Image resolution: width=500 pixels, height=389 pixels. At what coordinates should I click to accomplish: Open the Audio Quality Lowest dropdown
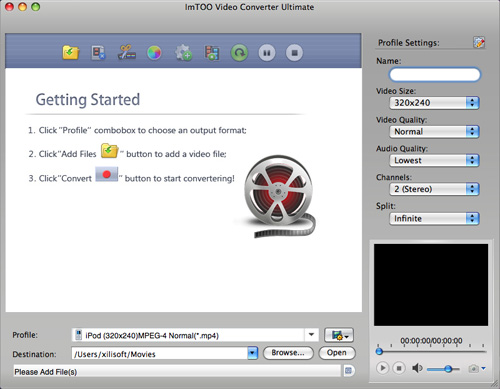pos(434,160)
